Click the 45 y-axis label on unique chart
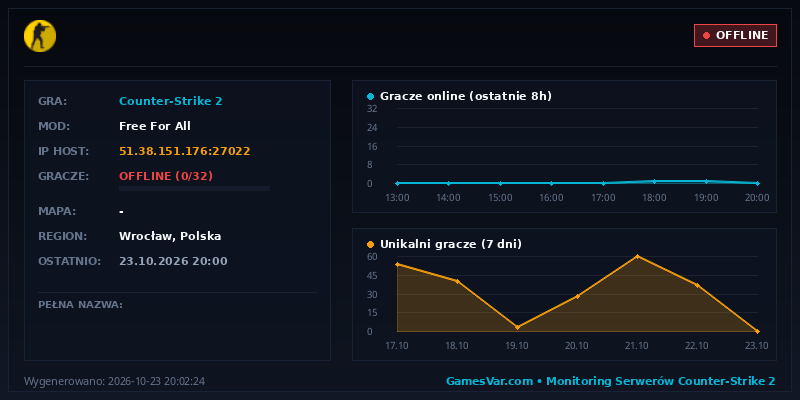 click(x=372, y=276)
